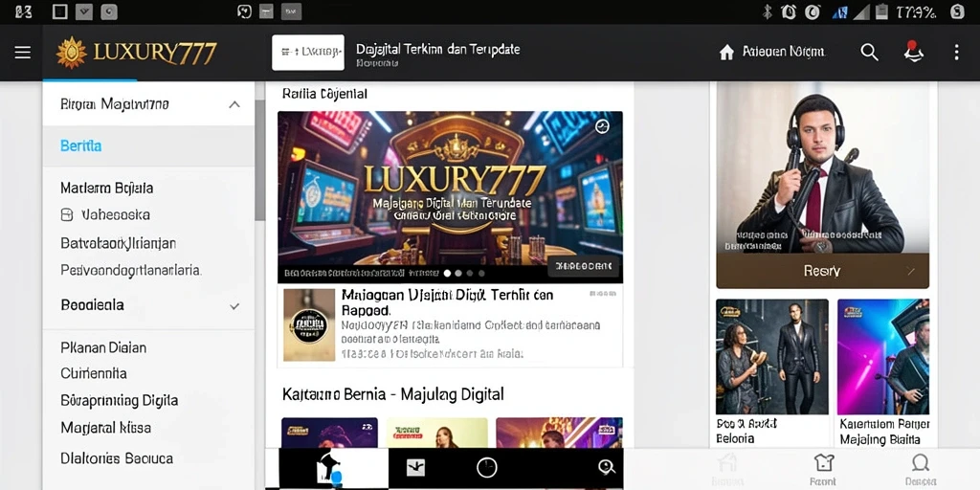Click the LUXURY777 logo in header
The height and width of the screenshot is (490, 980).
(136, 54)
